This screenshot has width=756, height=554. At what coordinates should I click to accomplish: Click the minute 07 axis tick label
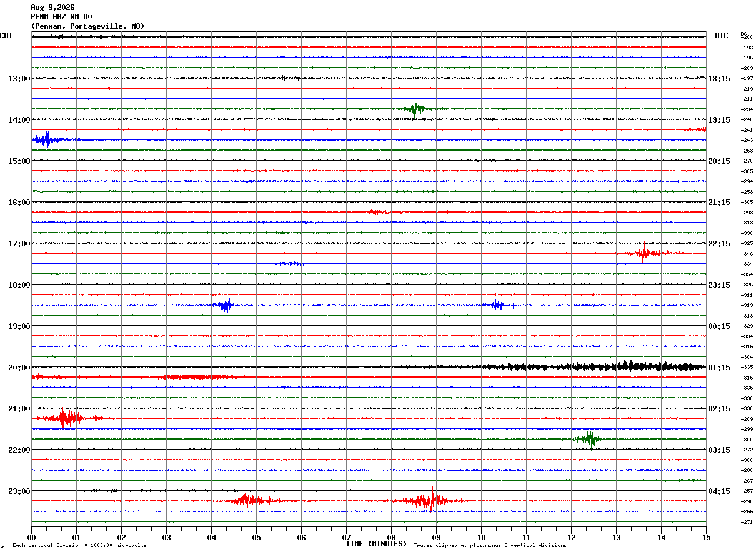coord(346,537)
